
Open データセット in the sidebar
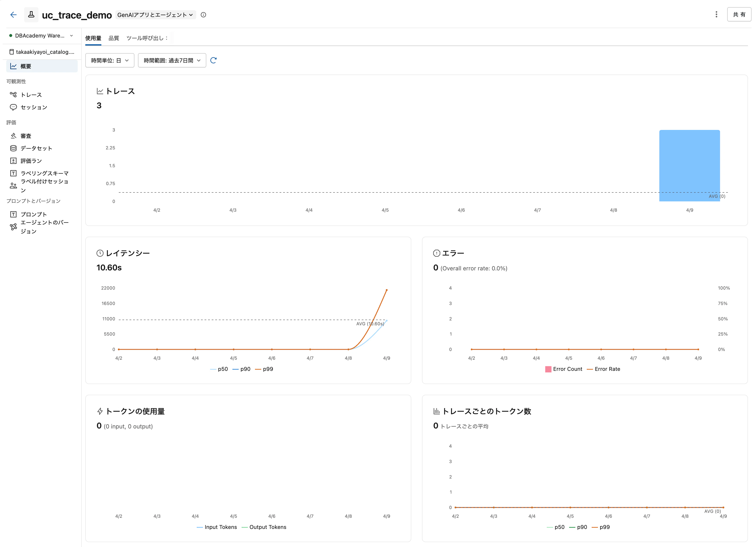[x=36, y=148]
